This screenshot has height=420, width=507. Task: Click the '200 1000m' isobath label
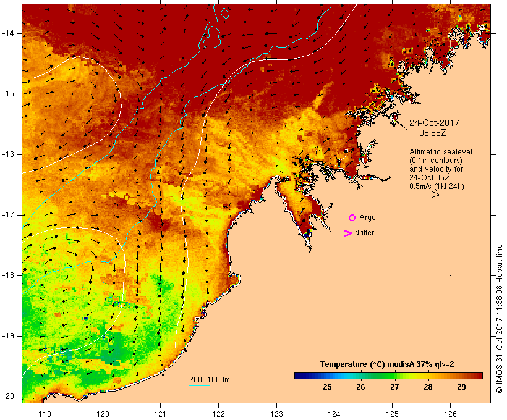(x=210, y=380)
